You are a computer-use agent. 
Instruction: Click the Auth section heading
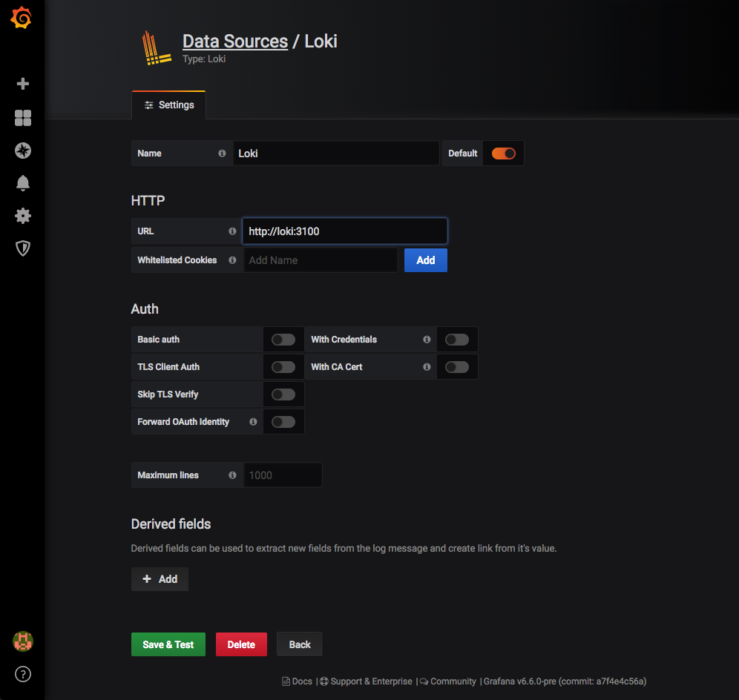coord(145,309)
